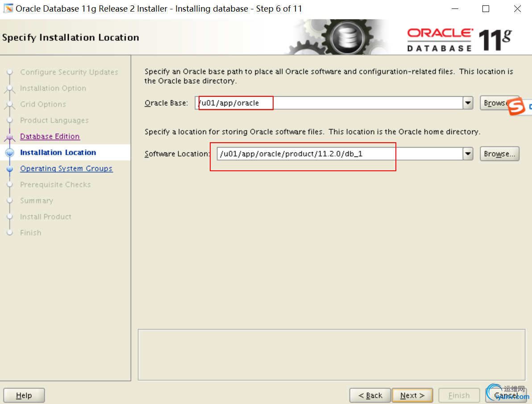Click the Summary step bullet
Image resolution: width=532 pixels, height=404 pixels.
[x=10, y=201]
